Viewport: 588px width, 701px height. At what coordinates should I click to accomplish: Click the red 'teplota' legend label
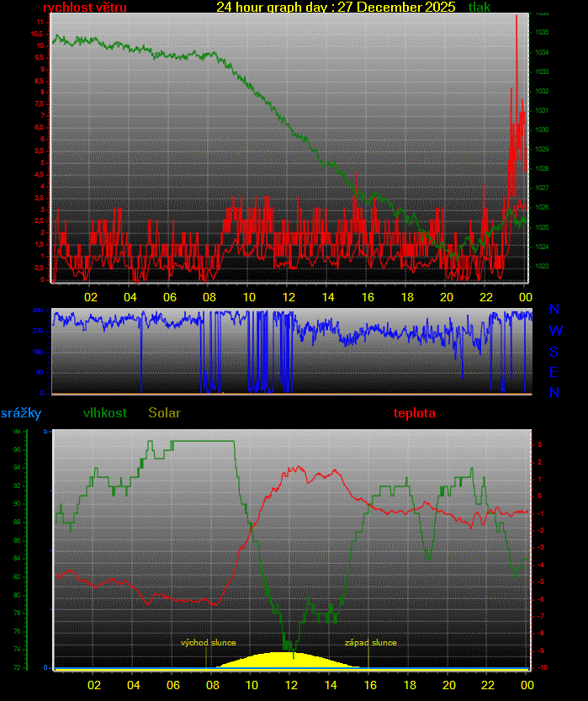[x=415, y=413]
